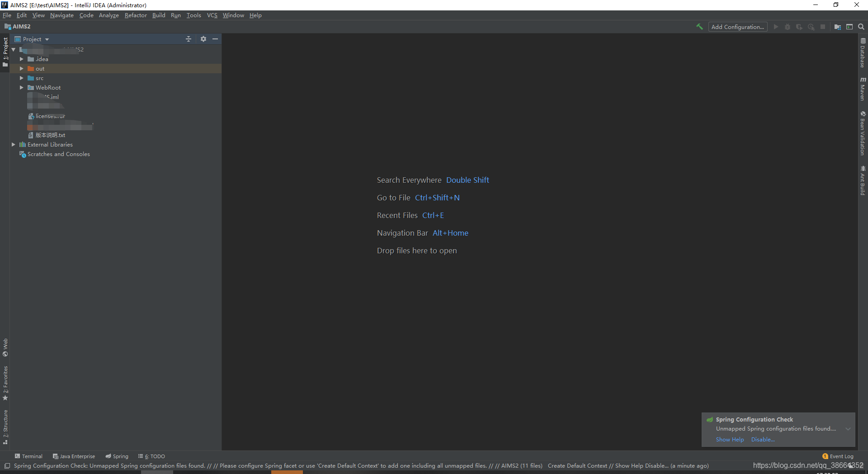Click the collapse-all icon in Project panel
The image size is (868, 474).
pyautogui.click(x=189, y=39)
